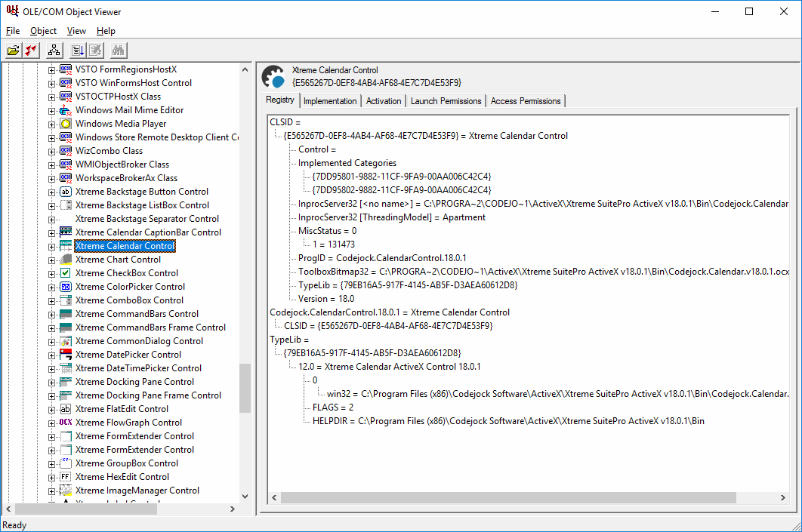Click the Xtreme ComboBox Control icon
The height and width of the screenshot is (532, 802).
pos(66,300)
